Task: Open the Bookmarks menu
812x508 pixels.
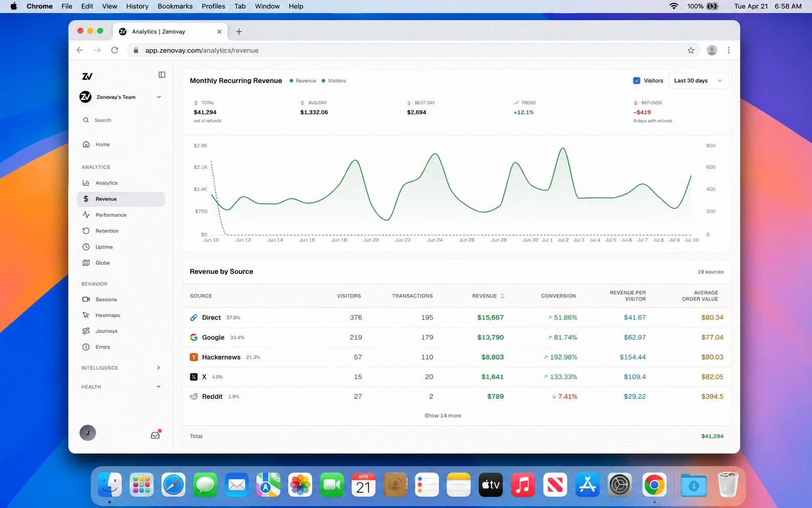Action: tap(175, 6)
